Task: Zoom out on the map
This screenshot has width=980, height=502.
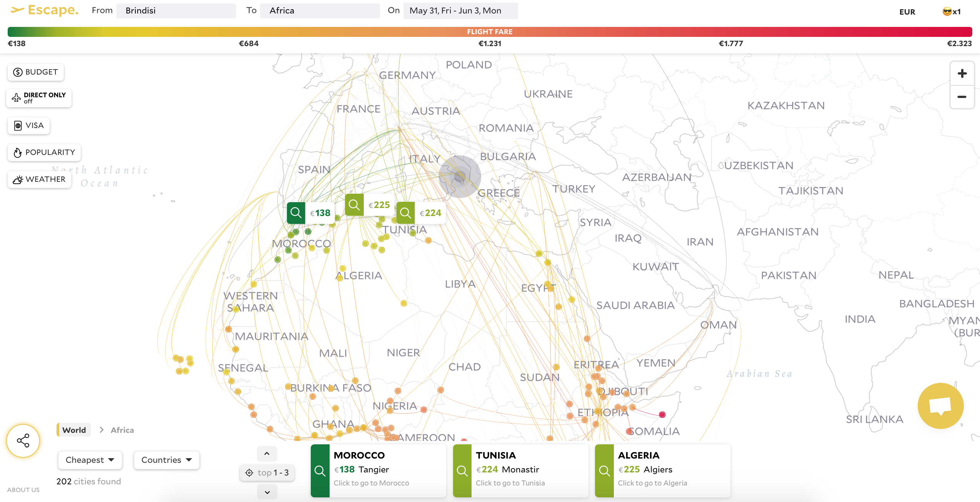Action: [962, 97]
